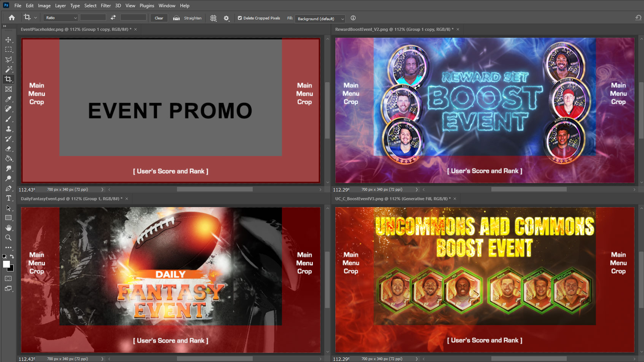Select the Move tool

click(8, 40)
